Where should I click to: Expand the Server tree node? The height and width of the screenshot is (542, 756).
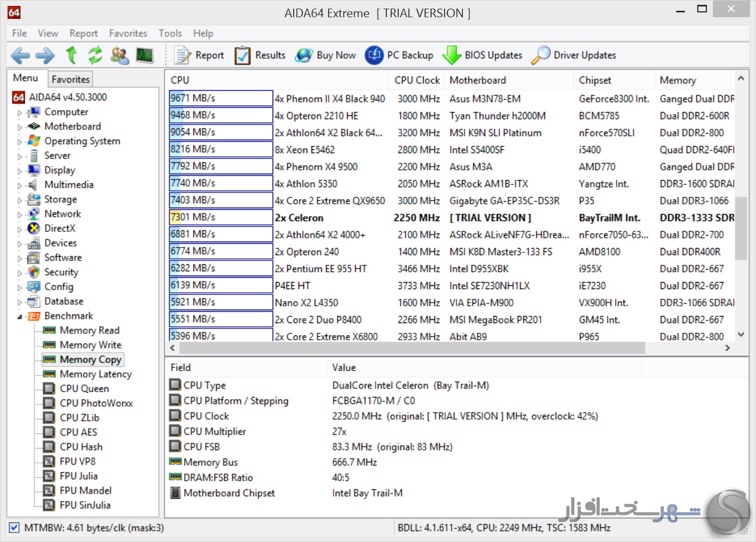click(x=20, y=157)
